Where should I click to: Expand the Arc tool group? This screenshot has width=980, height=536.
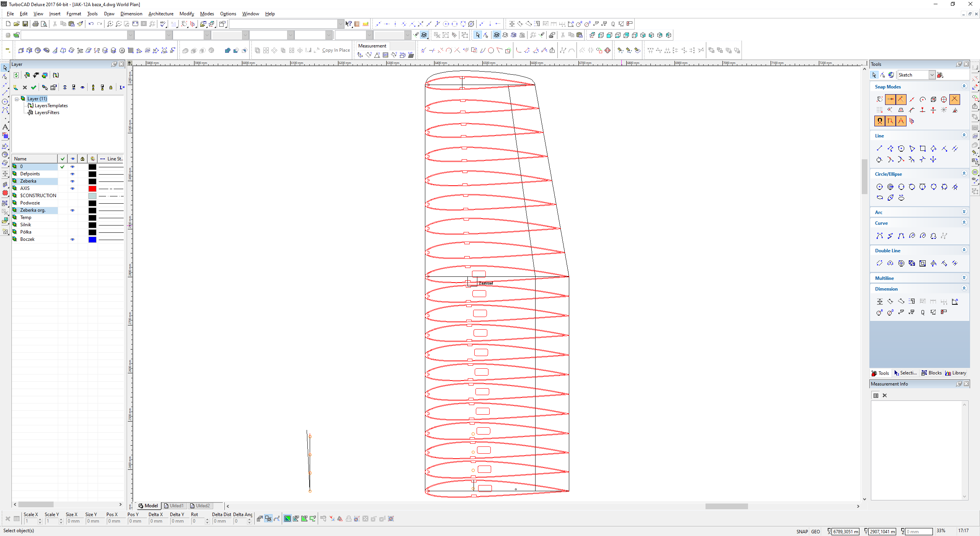pyautogui.click(x=964, y=212)
